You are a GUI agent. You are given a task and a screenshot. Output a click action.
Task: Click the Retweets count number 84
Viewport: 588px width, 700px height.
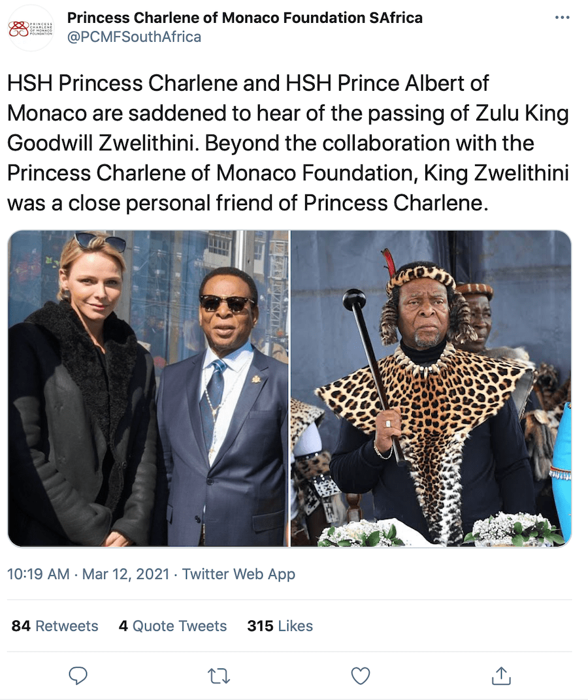point(21,626)
